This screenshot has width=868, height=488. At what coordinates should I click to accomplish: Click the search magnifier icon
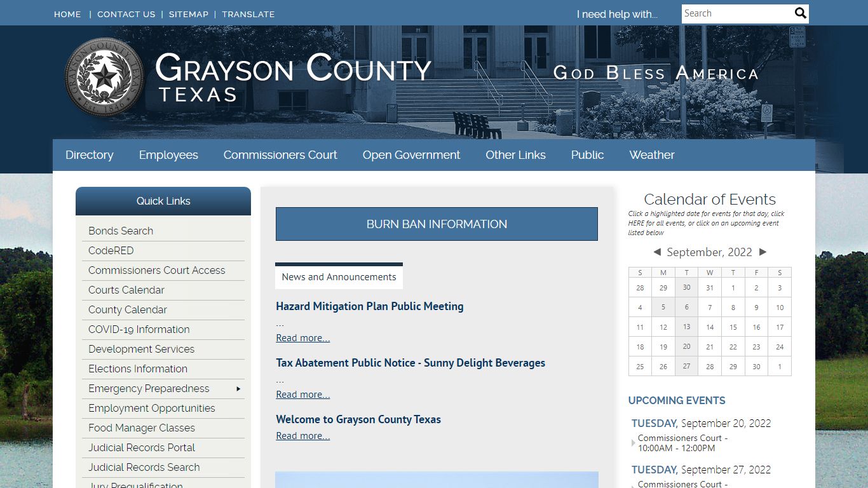(x=801, y=13)
